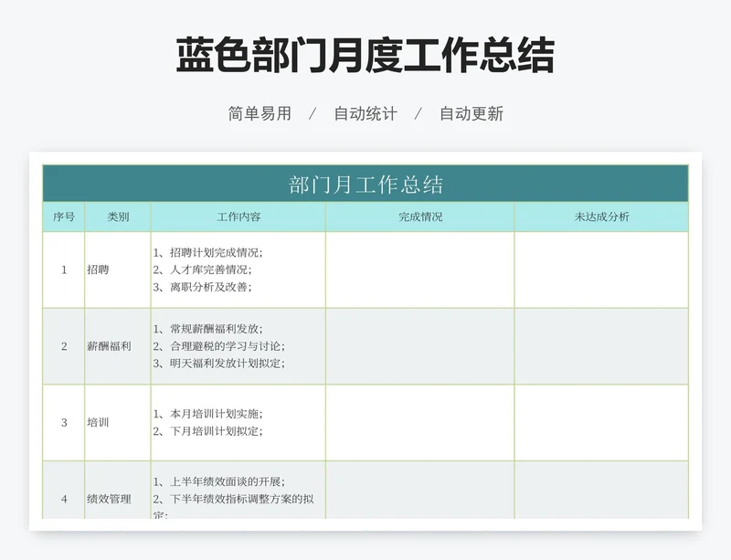731x560 pixels.
Task: Select the '未达成分析' column header
Action: tap(601, 217)
